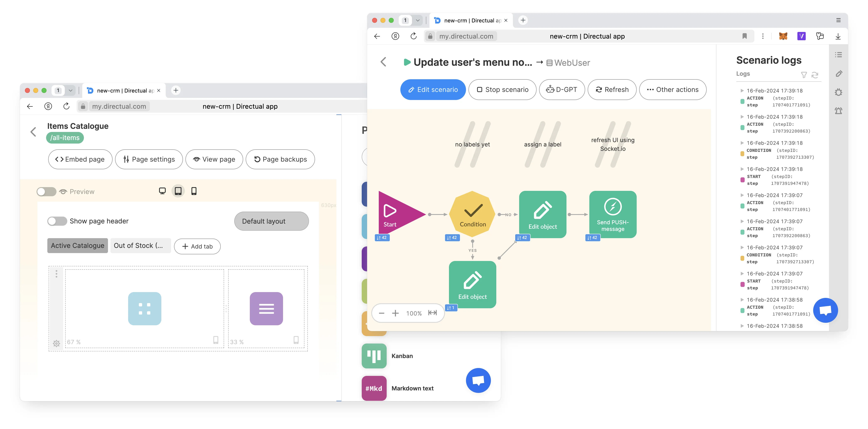Open Page backups
868x429 pixels.
tap(280, 159)
